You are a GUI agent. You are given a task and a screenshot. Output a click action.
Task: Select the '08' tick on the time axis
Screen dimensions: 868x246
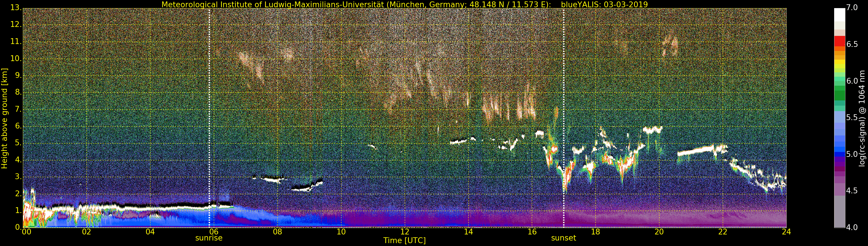tap(277, 232)
